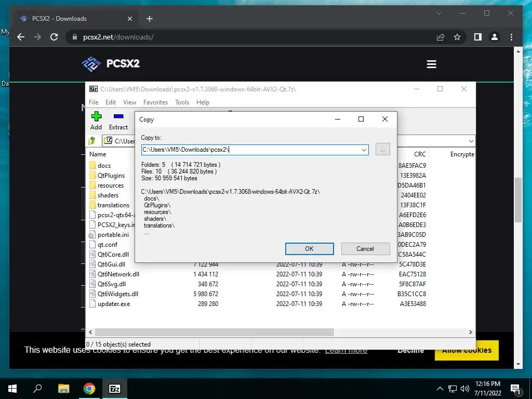Go up one folder level in 7-Zip
Image resolution: width=532 pixels, height=399 pixels.
(x=91, y=140)
